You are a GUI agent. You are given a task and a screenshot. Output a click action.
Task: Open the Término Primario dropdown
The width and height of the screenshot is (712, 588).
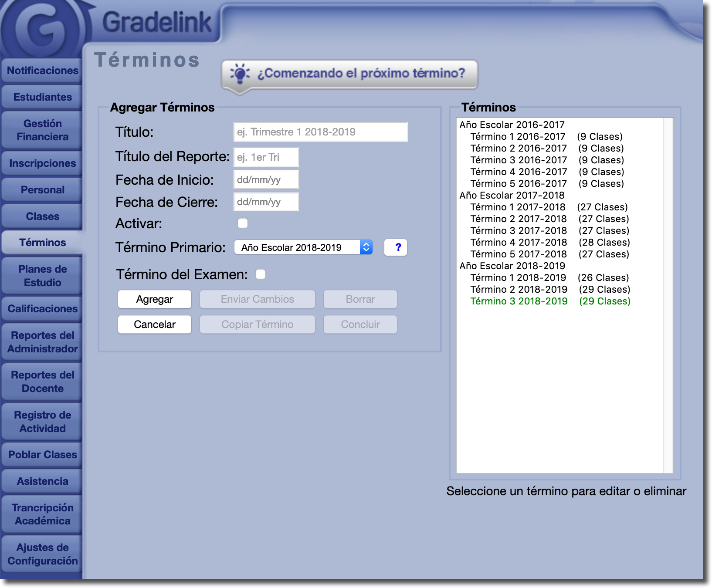(303, 247)
